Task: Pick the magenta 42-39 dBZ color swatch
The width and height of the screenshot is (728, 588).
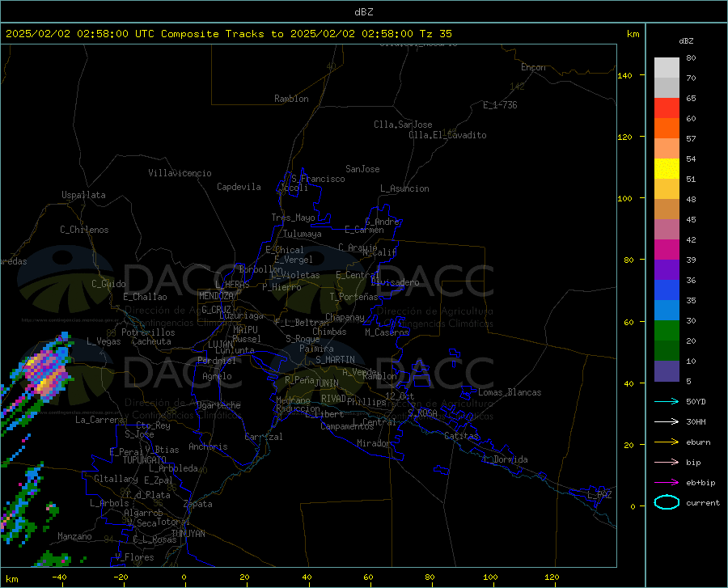Action: point(667,250)
